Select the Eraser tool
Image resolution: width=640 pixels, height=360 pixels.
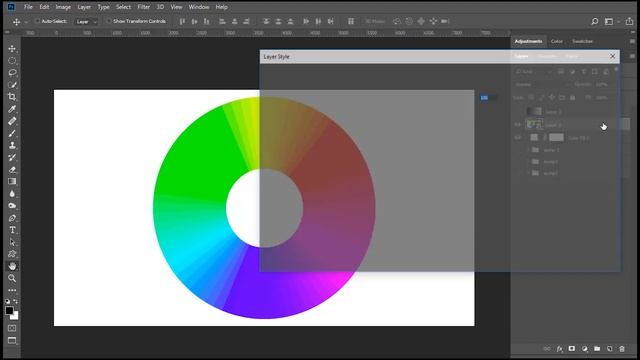click(x=12, y=169)
